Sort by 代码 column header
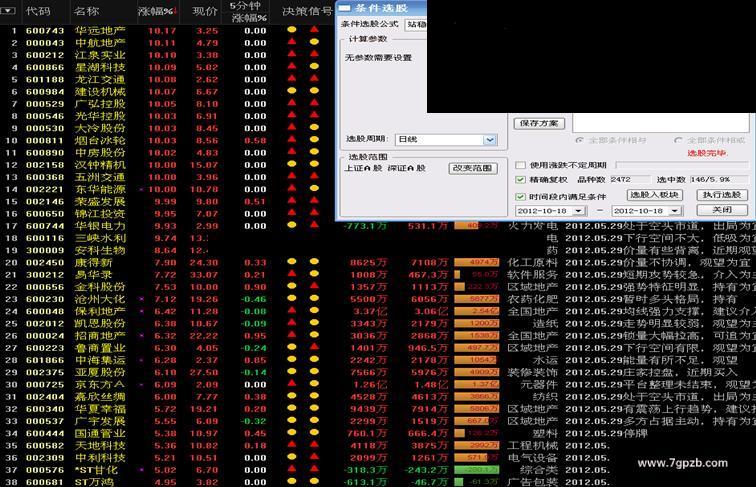This screenshot has height=487, width=756. [x=38, y=11]
